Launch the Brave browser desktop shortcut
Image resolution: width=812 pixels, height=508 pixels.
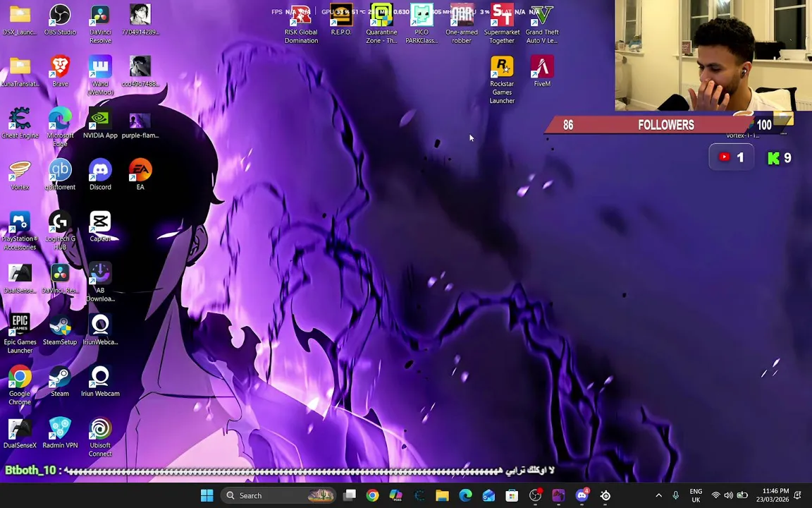tap(60, 71)
